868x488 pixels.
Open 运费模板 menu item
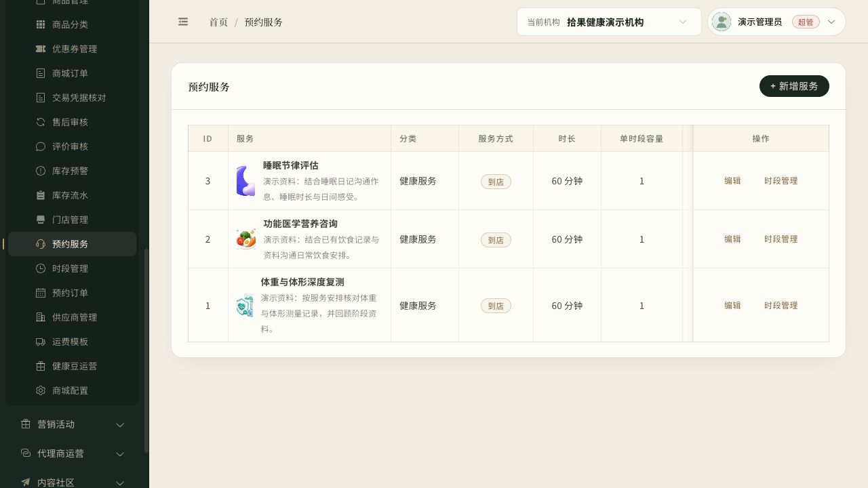click(x=71, y=342)
